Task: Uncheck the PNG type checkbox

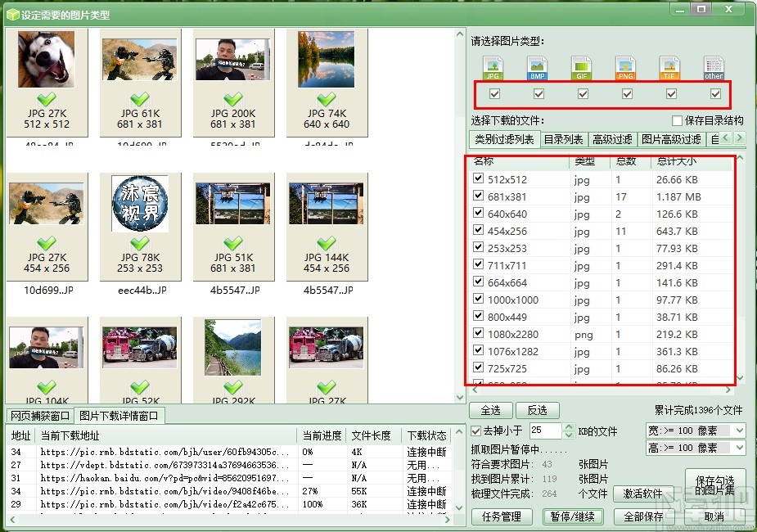Action: coord(627,93)
